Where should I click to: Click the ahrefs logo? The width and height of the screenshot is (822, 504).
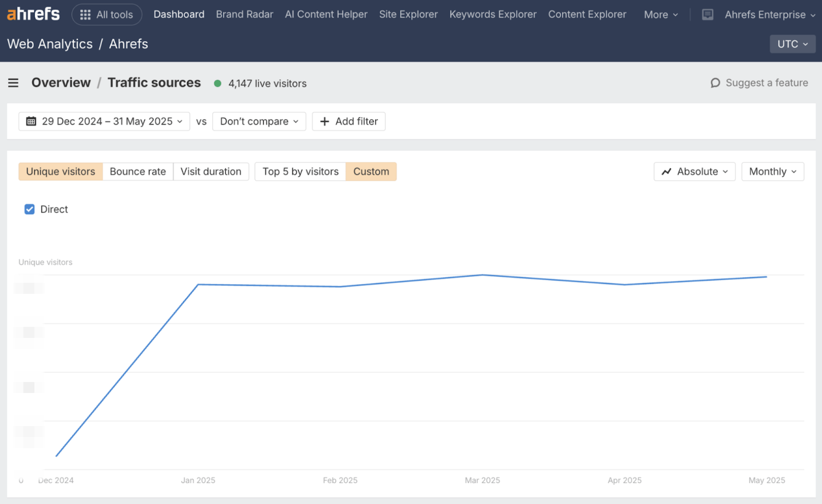33,14
